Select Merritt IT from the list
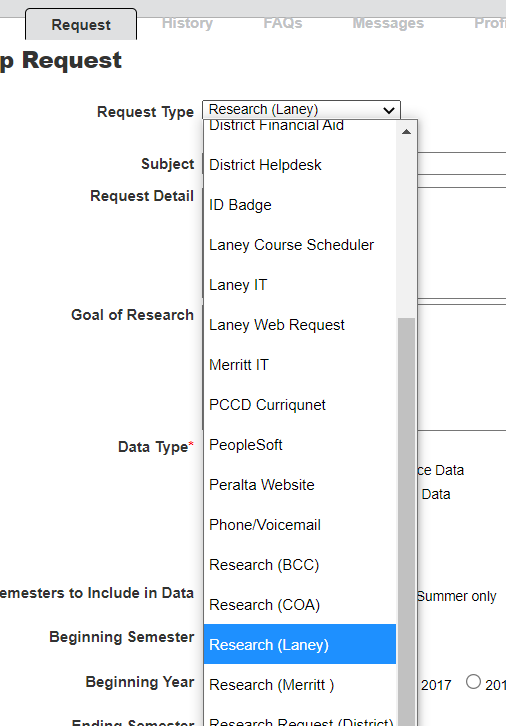Screen dimensions: 506x726 coord(300,365)
